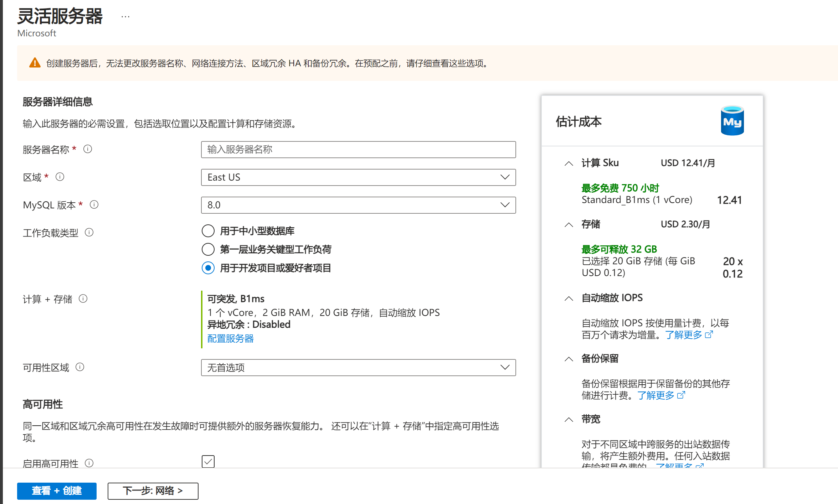This screenshot has width=838, height=504.
Task: Click the 可突发, B1ms configuration text
Action: click(236, 298)
